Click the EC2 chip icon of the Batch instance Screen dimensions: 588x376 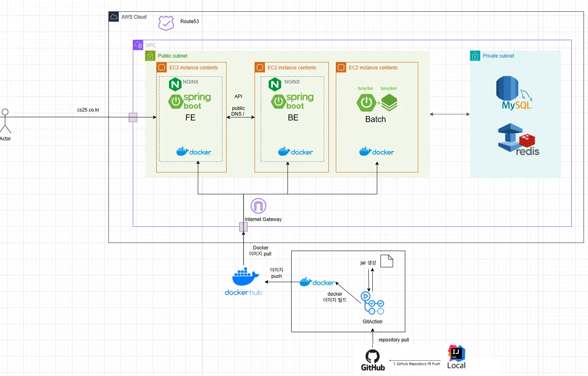341,67
